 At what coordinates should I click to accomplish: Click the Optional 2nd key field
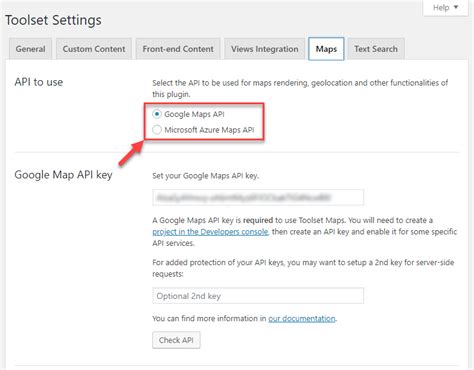tap(258, 296)
